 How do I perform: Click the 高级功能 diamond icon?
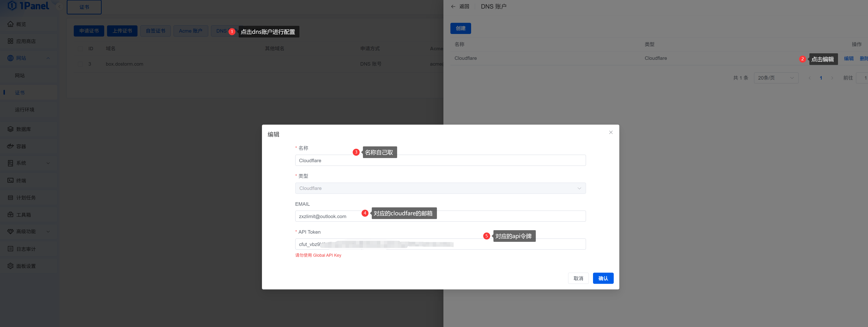(10, 232)
